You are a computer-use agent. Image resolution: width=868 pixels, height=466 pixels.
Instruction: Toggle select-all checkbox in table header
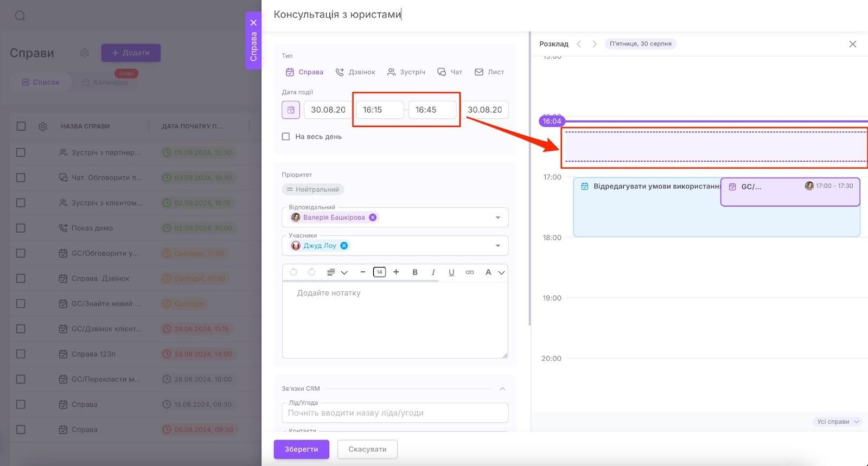[x=21, y=126]
